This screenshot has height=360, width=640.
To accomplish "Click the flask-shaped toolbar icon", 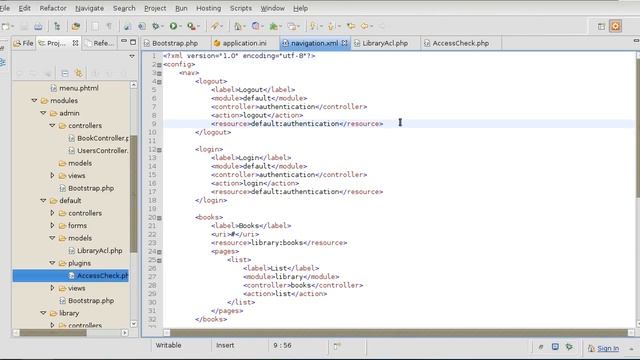I will coord(237,27).
